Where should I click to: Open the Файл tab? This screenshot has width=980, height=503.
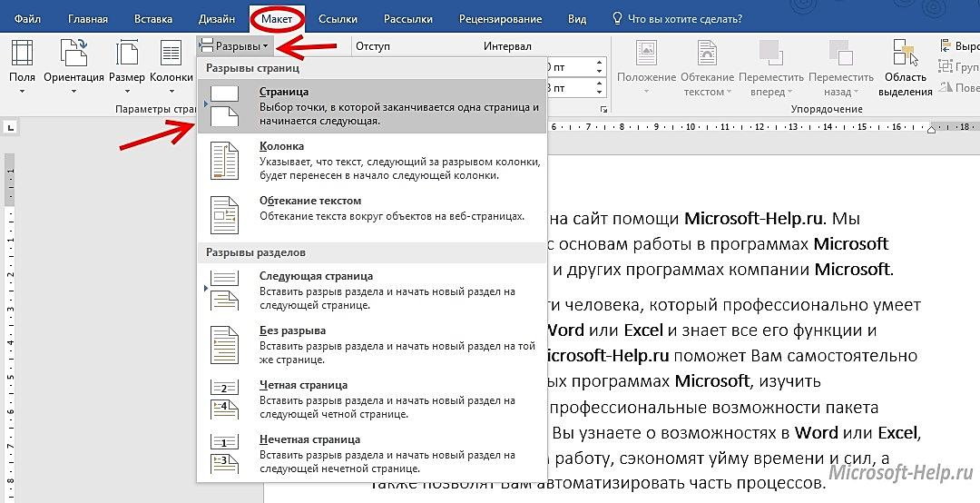[x=27, y=19]
